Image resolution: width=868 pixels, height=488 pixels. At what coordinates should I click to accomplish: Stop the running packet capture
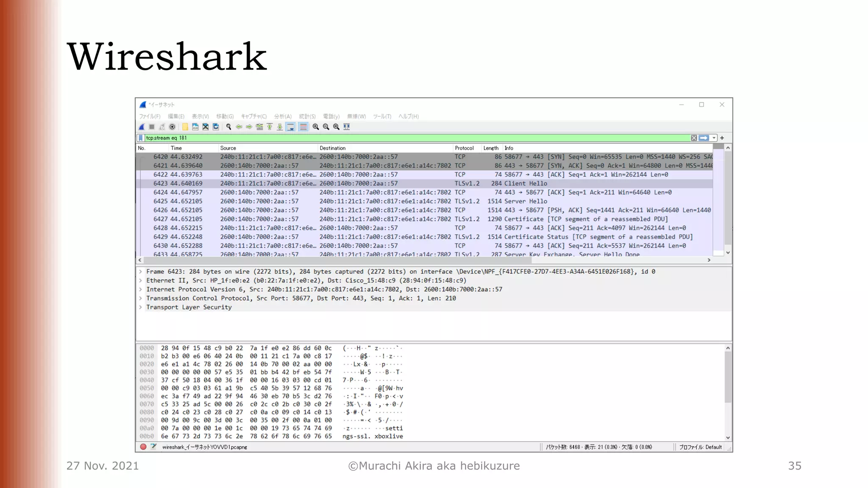[x=152, y=127]
